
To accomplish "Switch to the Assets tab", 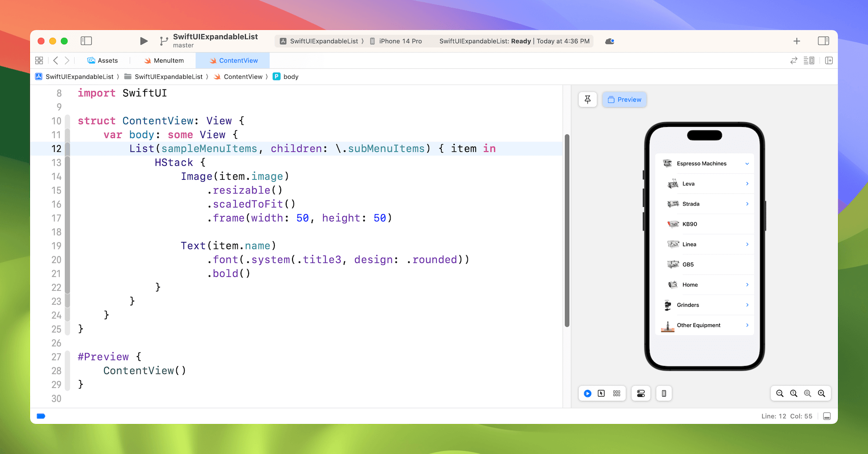I will point(103,61).
